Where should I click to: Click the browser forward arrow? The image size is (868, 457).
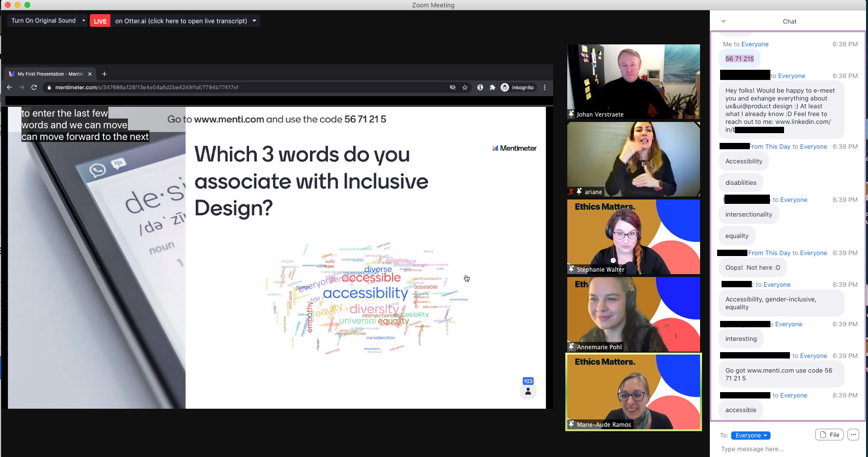pyautogui.click(x=21, y=87)
